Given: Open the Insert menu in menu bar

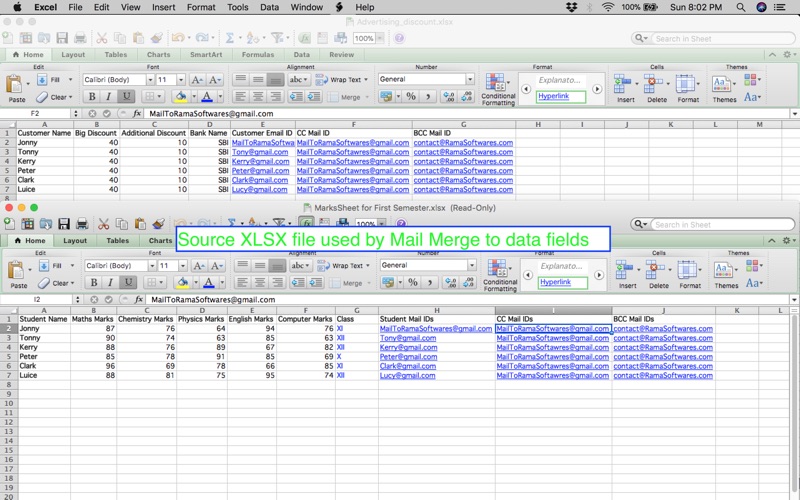Looking at the screenshot, I should tap(163, 7).
